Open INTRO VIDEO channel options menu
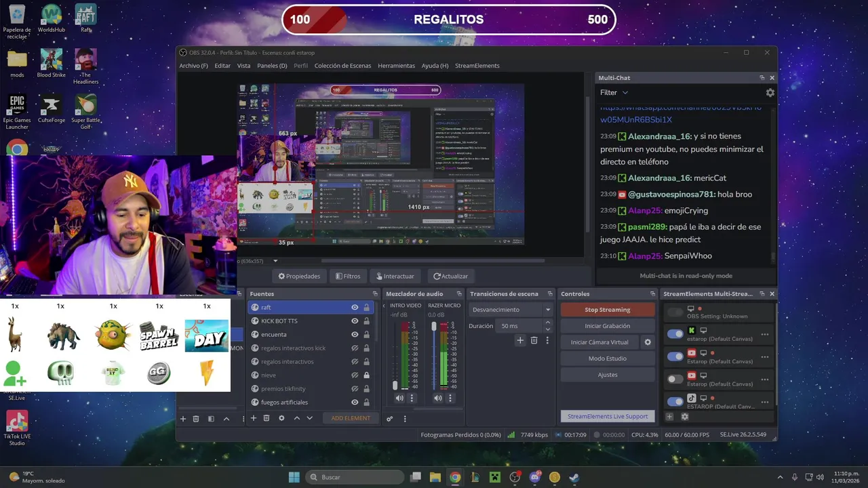868x488 pixels. (x=412, y=398)
